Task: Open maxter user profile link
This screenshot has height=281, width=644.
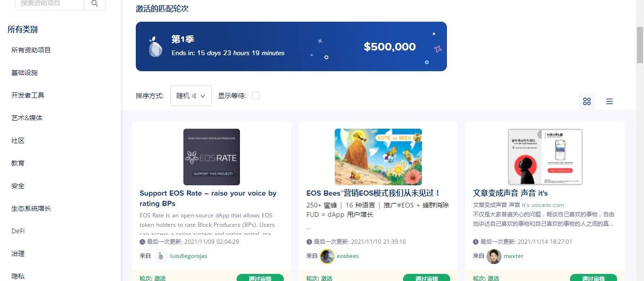Action: pos(513,256)
